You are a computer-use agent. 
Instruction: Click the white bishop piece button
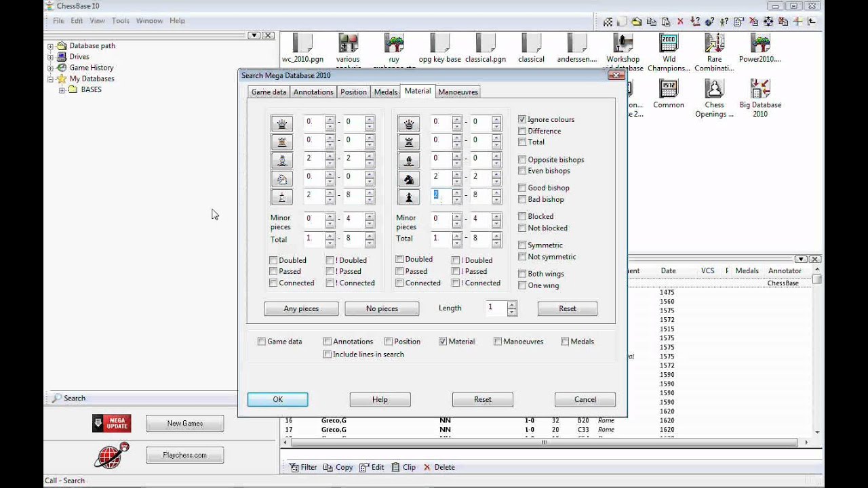tap(282, 160)
